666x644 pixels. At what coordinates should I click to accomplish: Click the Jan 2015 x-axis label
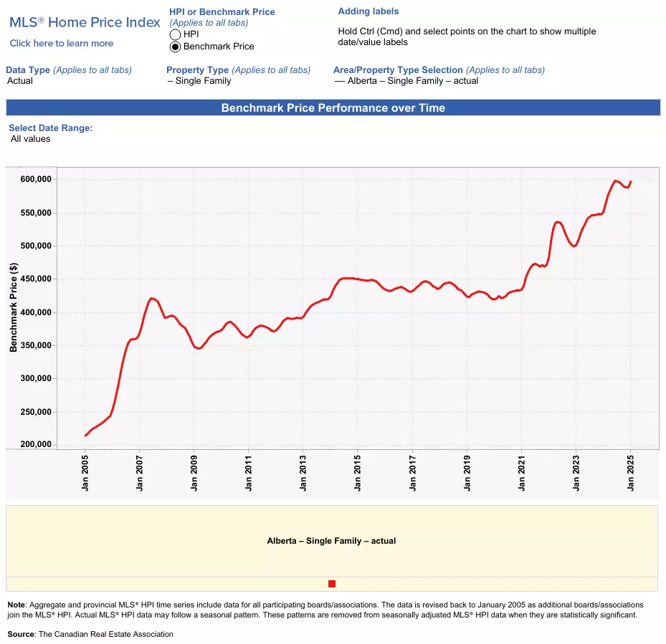[357, 473]
